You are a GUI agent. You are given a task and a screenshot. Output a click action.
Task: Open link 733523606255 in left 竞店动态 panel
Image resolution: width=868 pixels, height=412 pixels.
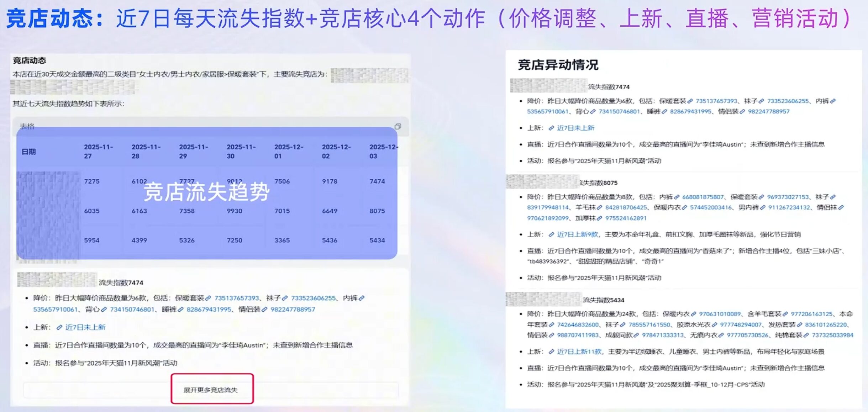313,298
